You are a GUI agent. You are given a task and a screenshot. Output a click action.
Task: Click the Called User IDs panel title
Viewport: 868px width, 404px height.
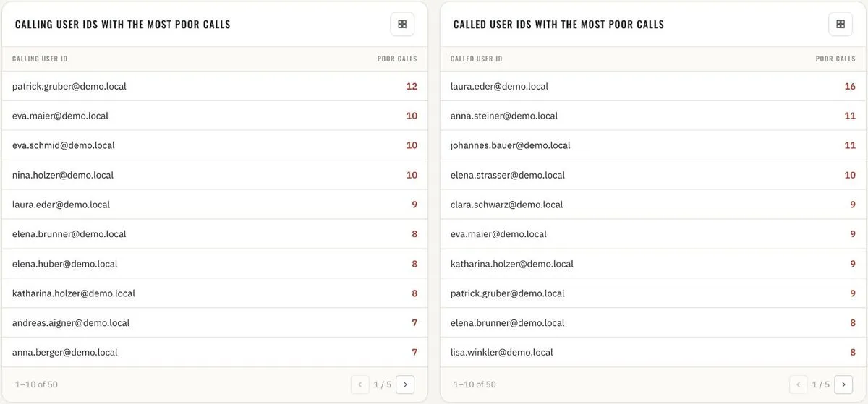pyautogui.click(x=558, y=25)
